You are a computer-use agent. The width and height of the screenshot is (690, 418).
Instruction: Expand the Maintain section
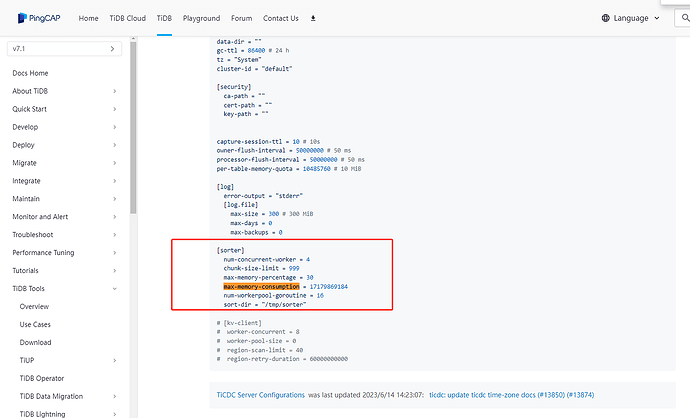pyautogui.click(x=114, y=199)
